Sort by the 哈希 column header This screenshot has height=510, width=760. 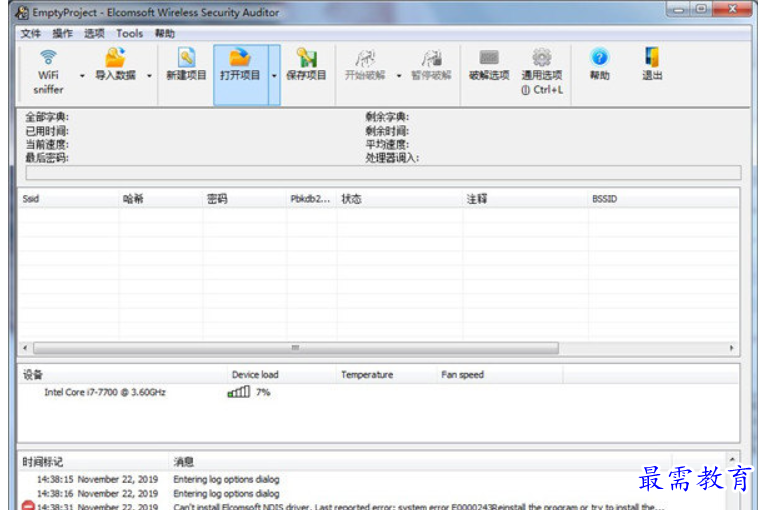pyautogui.click(x=160, y=199)
